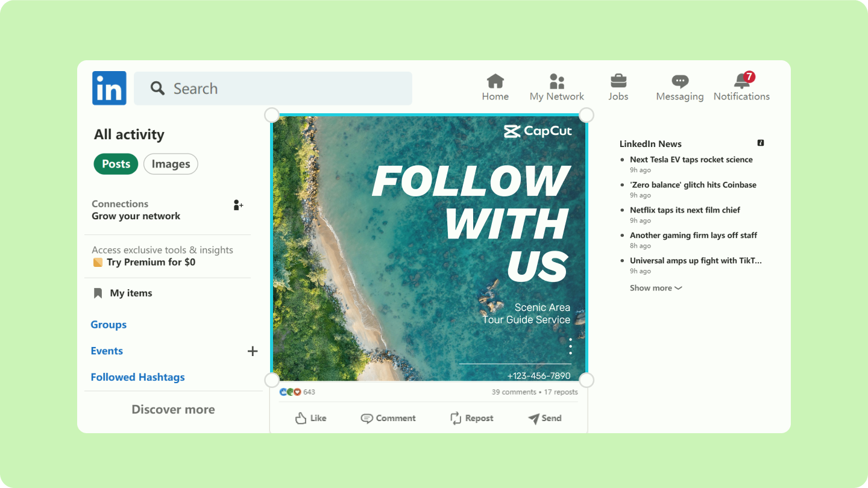Open My items

pos(131,293)
